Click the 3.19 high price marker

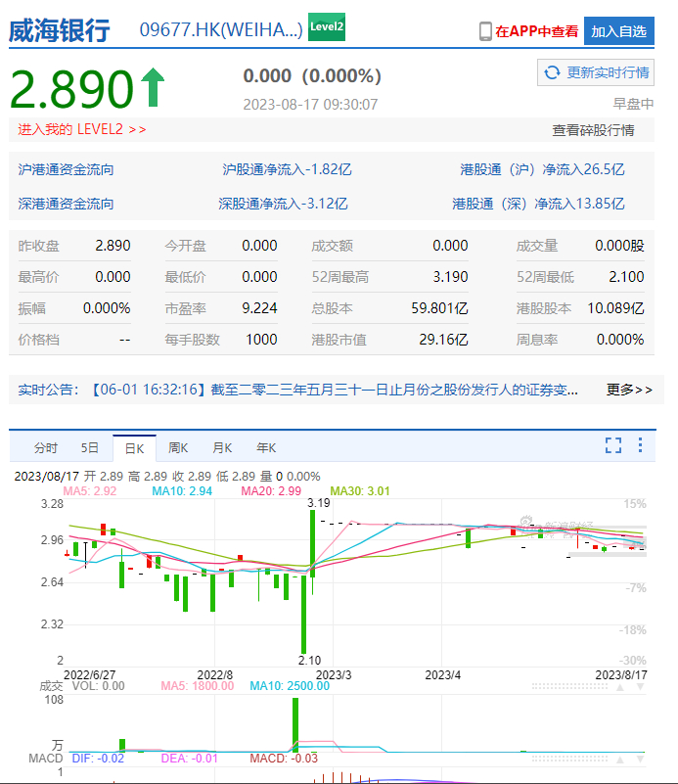[x=319, y=503]
